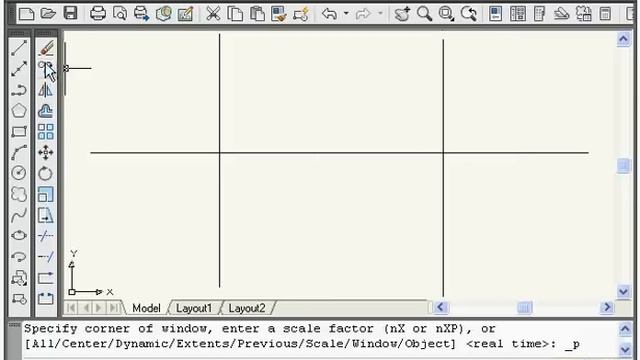The height and width of the screenshot is (360, 640).
Task: Switch to the Layout2 tab
Action: click(x=247, y=308)
